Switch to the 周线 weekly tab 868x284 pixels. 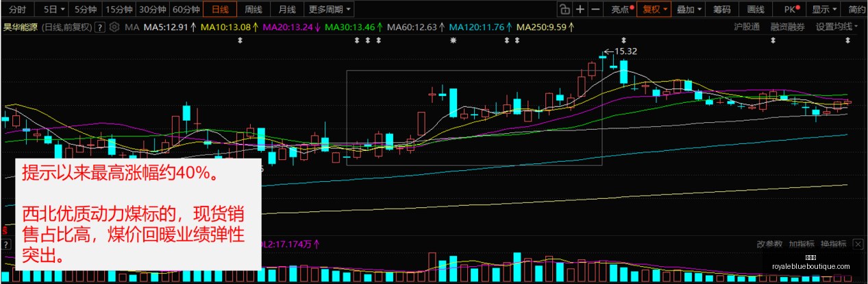[x=253, y=10]
